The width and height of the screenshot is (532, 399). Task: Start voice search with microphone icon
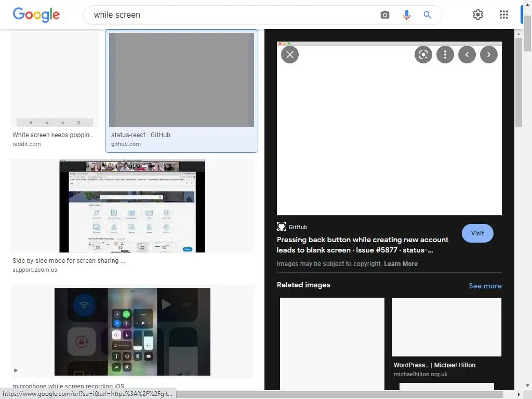(x=406, y=15)
